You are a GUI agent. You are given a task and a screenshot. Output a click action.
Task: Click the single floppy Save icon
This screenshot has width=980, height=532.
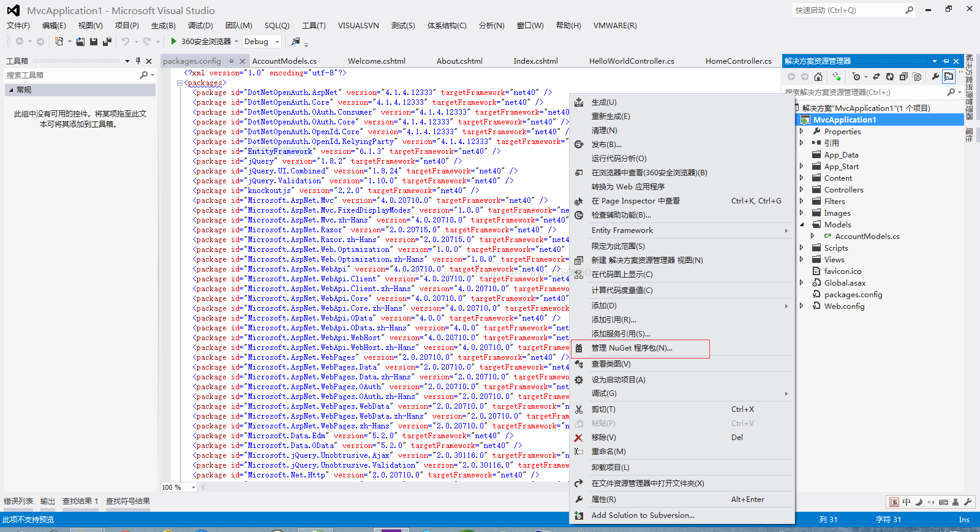[94, 41]
